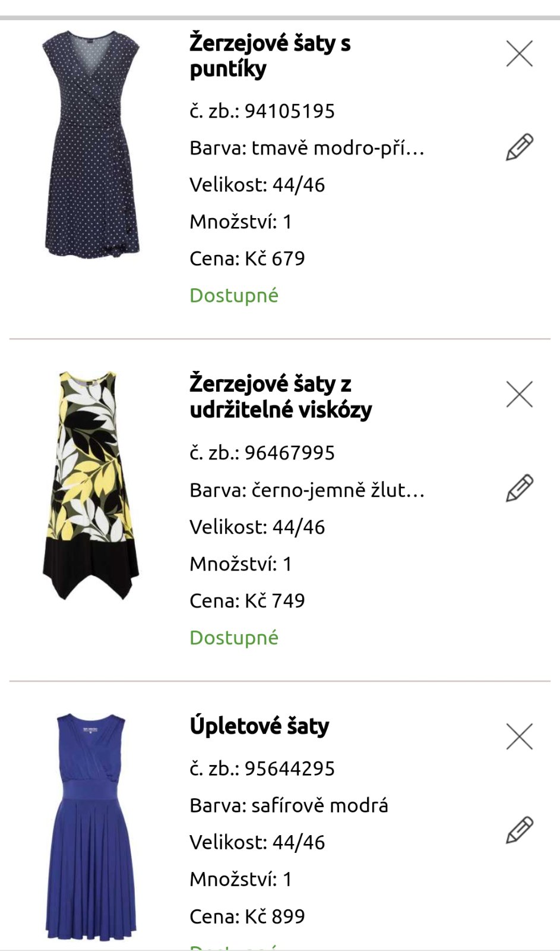Open the Úpletové šaty product title

pos(259,726)
